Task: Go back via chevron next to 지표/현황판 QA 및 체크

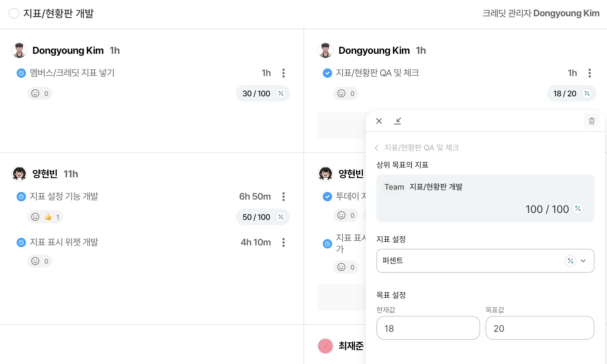Action: coord(377,148)
